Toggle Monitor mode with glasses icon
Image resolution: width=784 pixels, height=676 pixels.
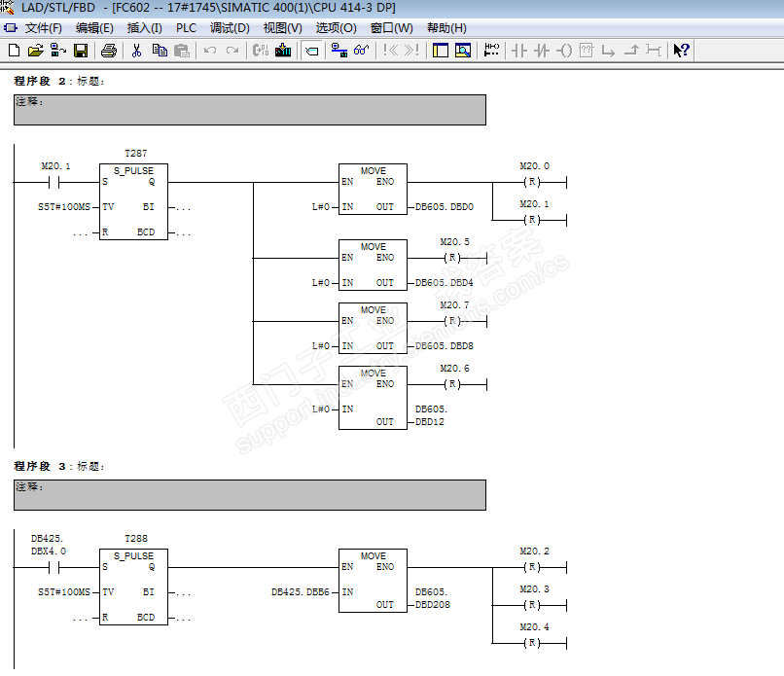361,51
